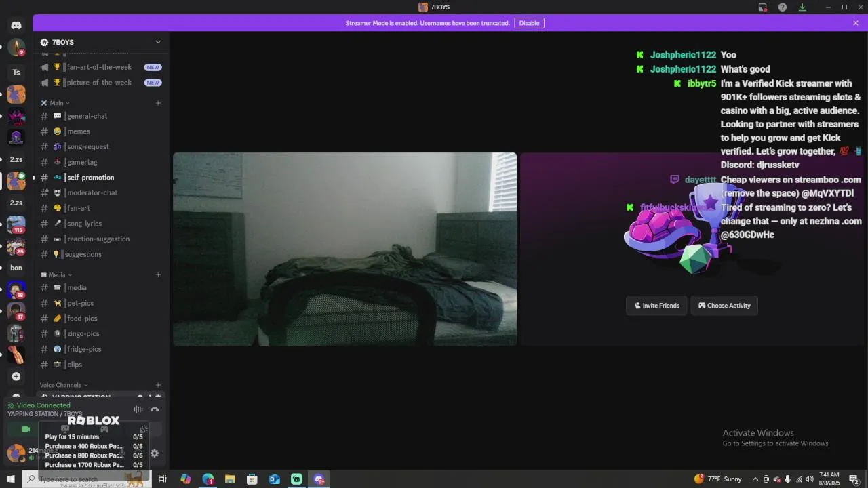
Task: Click Video Connected status text
Action: (x=43, y=405)
